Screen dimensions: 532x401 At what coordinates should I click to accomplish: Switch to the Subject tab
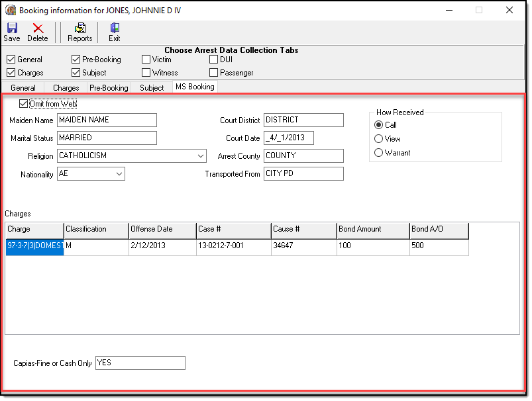pyautogui.click(x=152, y=87)
